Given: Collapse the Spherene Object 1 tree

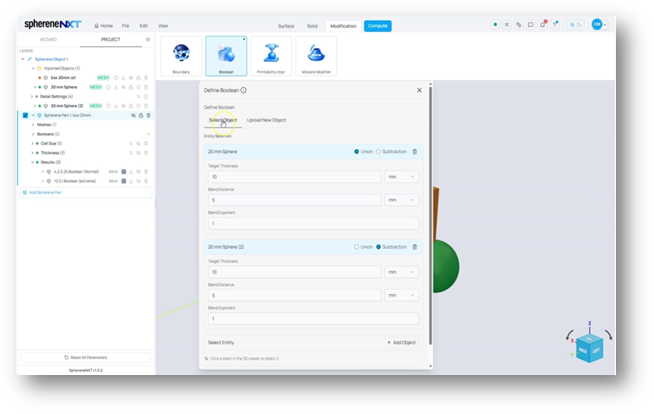Looking at the screenshot, I should point(23,59).
